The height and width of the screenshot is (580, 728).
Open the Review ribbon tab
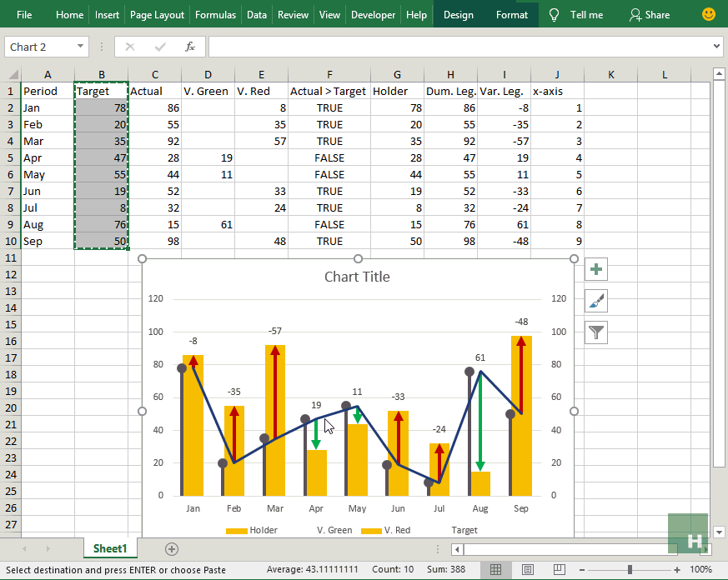click(293, 15)
